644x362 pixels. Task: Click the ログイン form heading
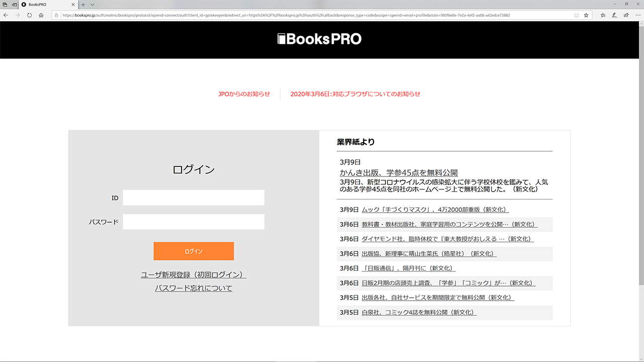coord(194,169)
